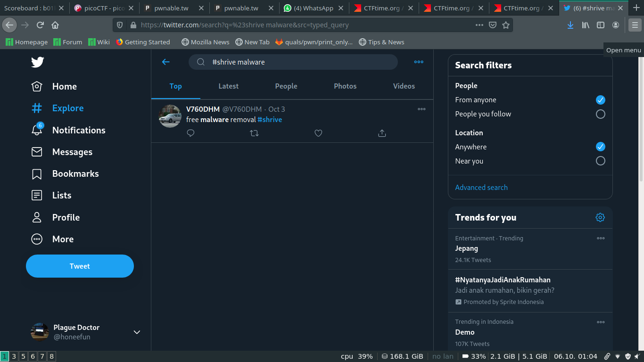Open trends settings with the gear icon

tap(600, 217)
